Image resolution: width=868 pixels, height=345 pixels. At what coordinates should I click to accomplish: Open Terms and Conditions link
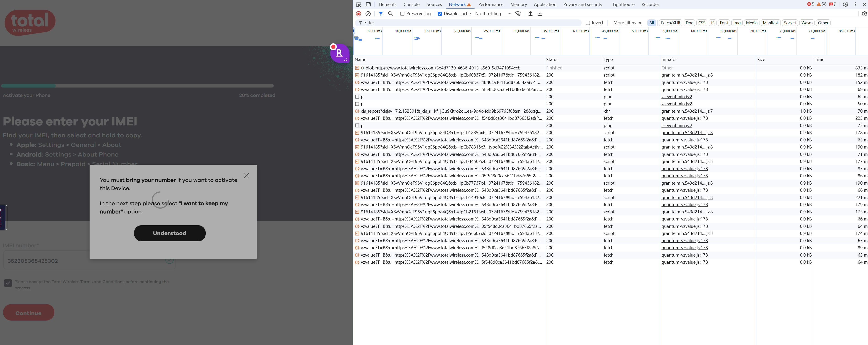click(102, 282)
